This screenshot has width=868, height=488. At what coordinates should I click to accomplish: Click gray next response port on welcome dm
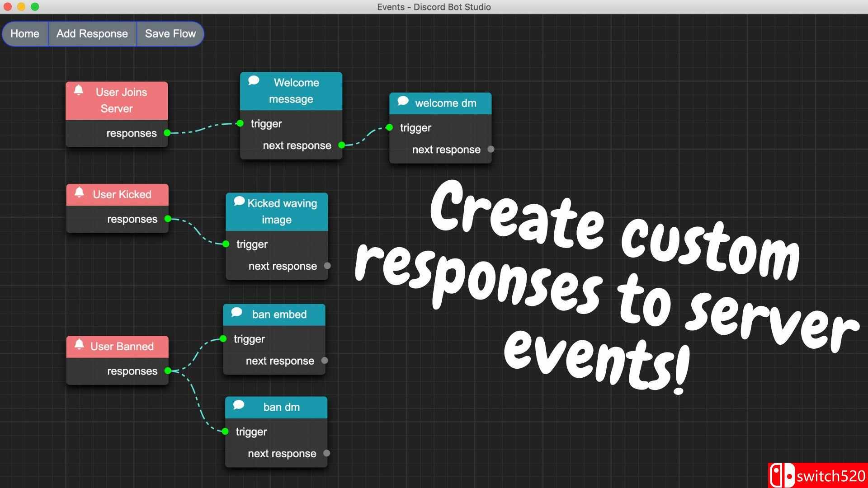(491, 149)
